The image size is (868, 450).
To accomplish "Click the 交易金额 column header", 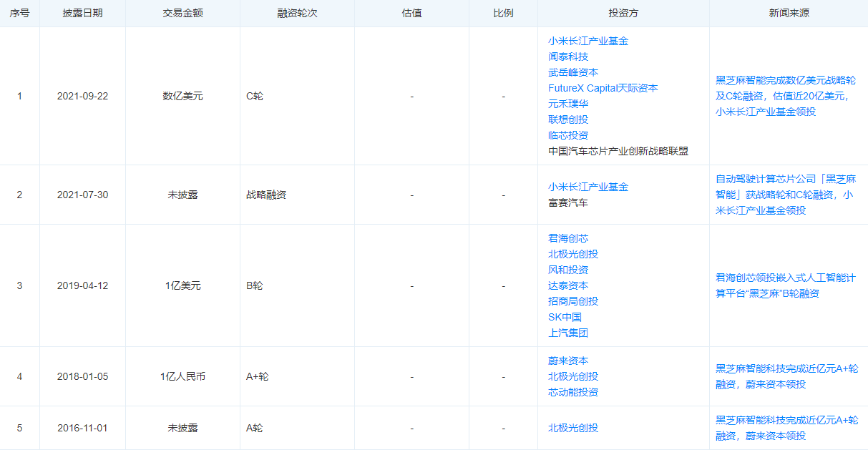I will pos(182,14).
